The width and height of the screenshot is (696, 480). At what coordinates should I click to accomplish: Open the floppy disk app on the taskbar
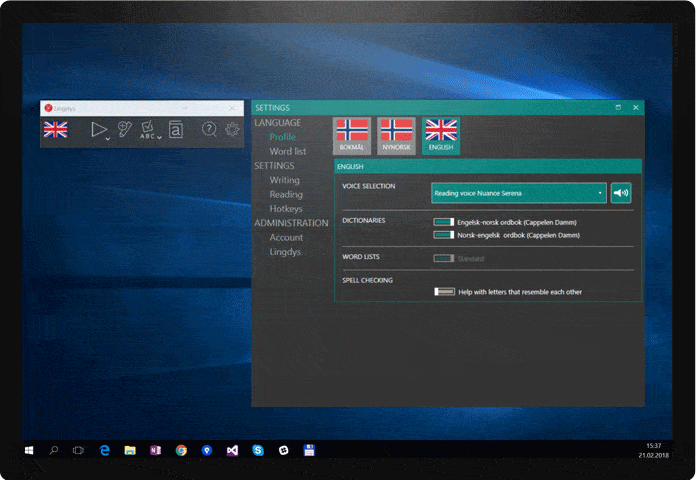coord(309,451)
